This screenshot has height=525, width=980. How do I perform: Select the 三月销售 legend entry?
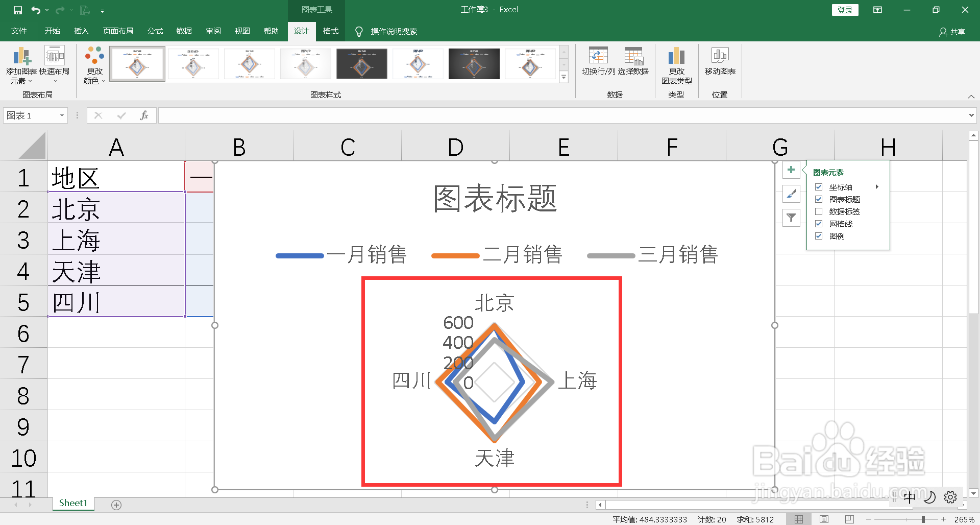[653, 255]
